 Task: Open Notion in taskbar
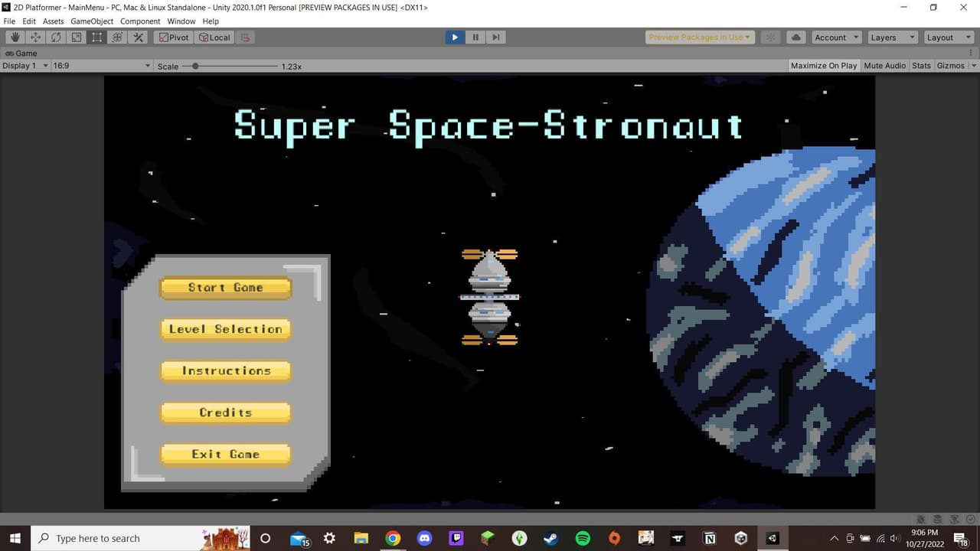(710, 539)
